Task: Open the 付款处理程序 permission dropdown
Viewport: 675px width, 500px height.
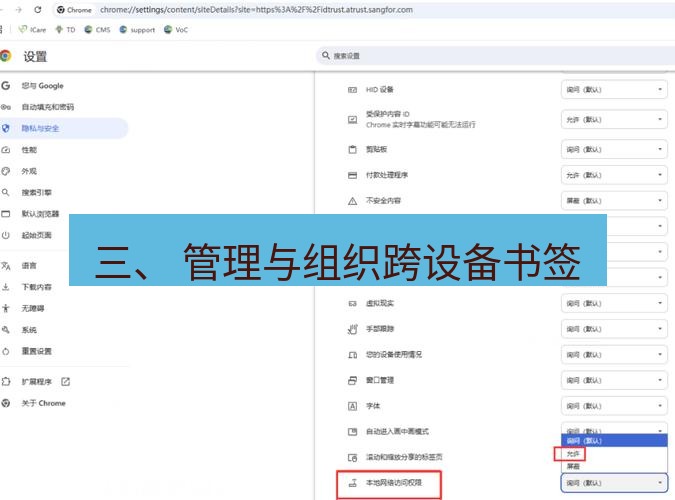Action: pyautogui.click(x=614, y=175)
